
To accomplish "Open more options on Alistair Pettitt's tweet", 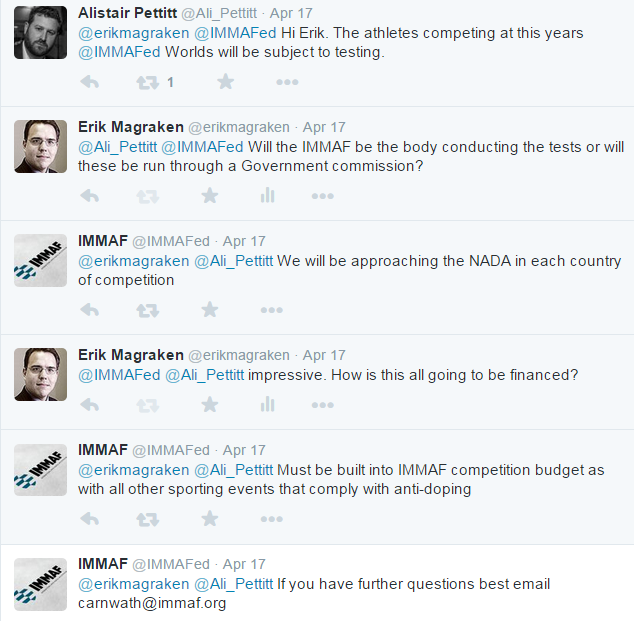I will [282, 82].
